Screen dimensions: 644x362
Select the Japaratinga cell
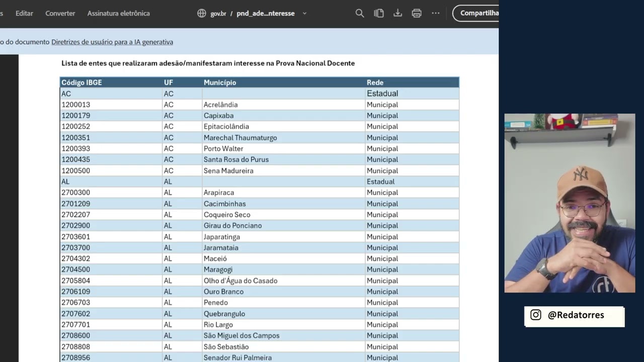pos(283,237)
